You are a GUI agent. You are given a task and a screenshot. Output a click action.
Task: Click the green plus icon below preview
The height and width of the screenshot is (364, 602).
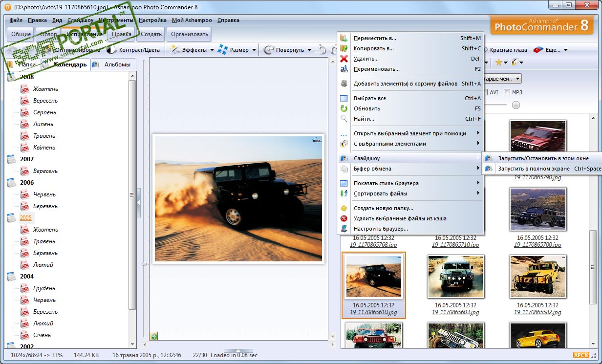point(153,336)
